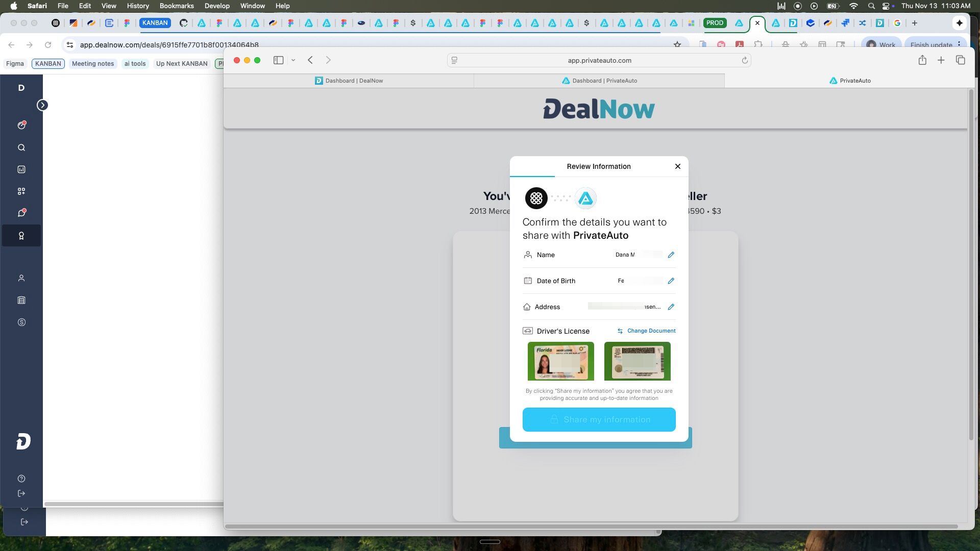Screen dimensions: 980x551
Task: Click the Safari share icon
Action: point(922,60)
